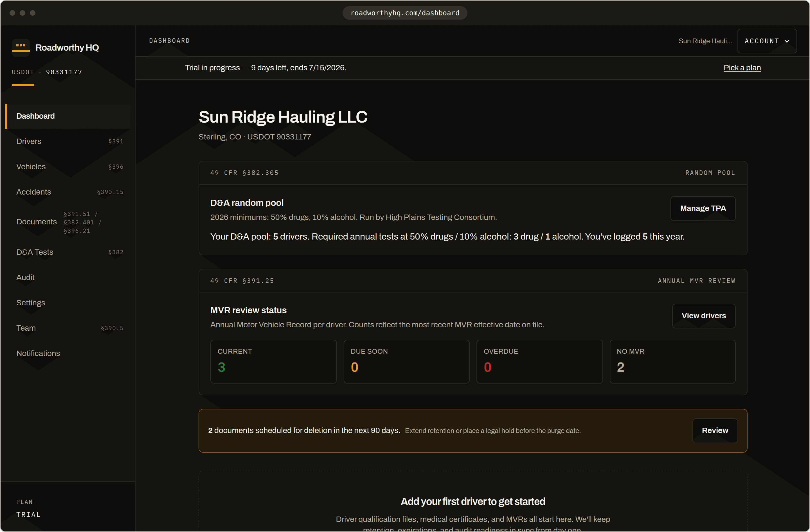Click the Extend retention hint text
Viewport: 810px width, 532px height.
pos(492,431)
